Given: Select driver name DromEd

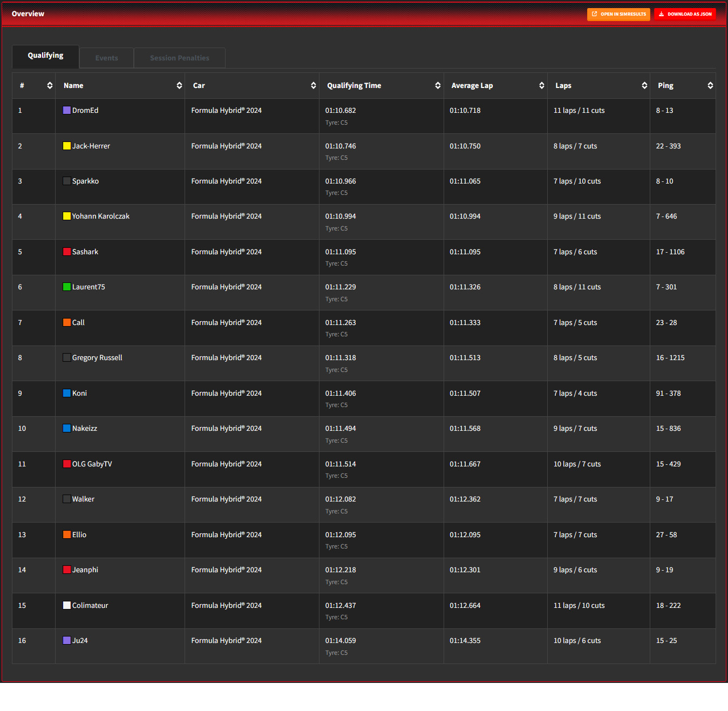Looking at the screenshot, I should pos(85,110).
